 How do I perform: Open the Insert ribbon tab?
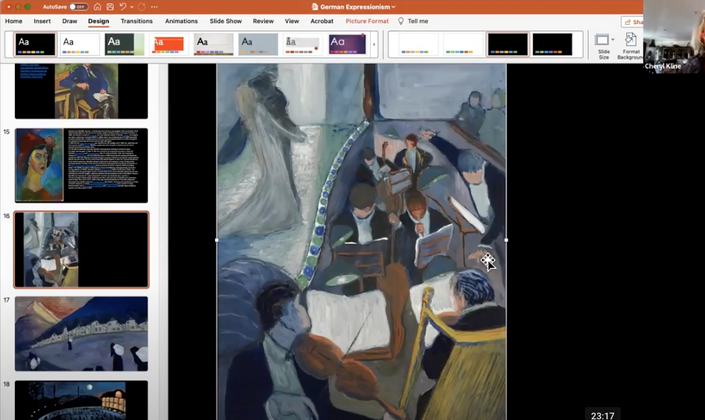42,21
